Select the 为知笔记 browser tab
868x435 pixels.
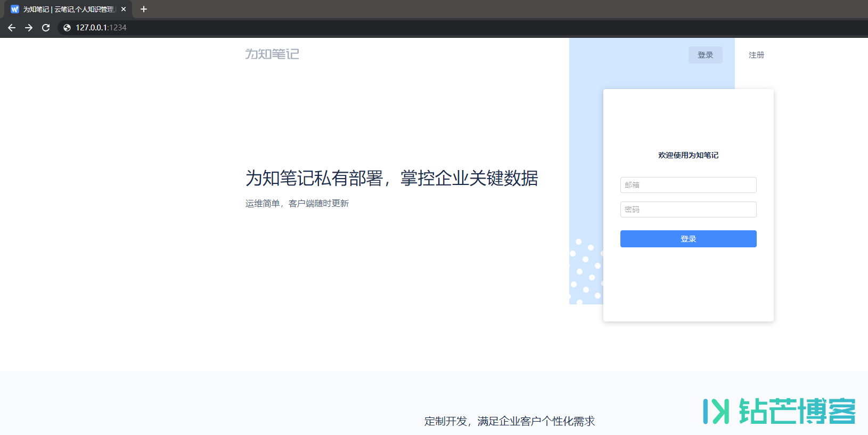tap(68, 9)
